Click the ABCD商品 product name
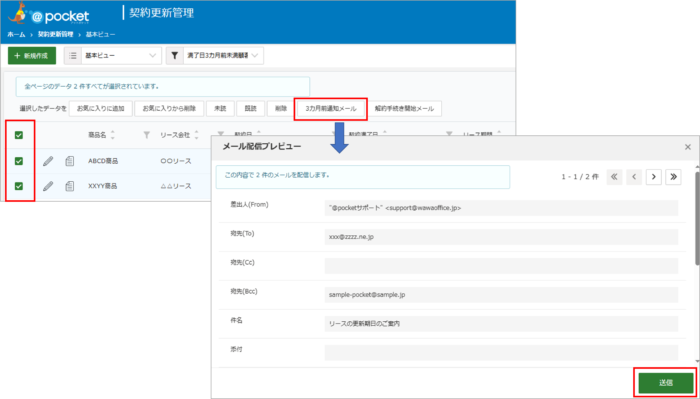 pos(103,161)
